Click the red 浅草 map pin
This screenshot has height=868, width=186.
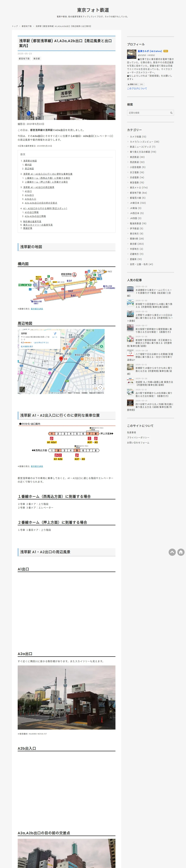point(61,359)
